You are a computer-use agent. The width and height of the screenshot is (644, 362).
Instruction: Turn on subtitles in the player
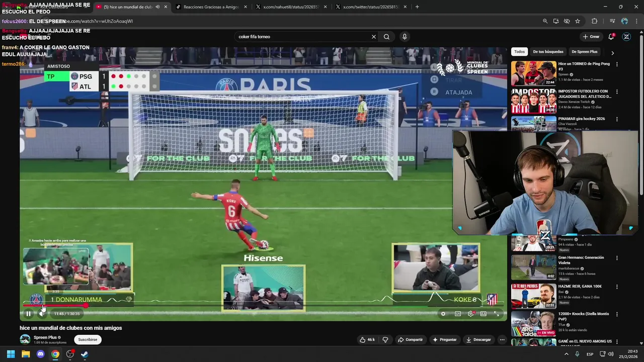pyautogui.click(x=458, y=314)
